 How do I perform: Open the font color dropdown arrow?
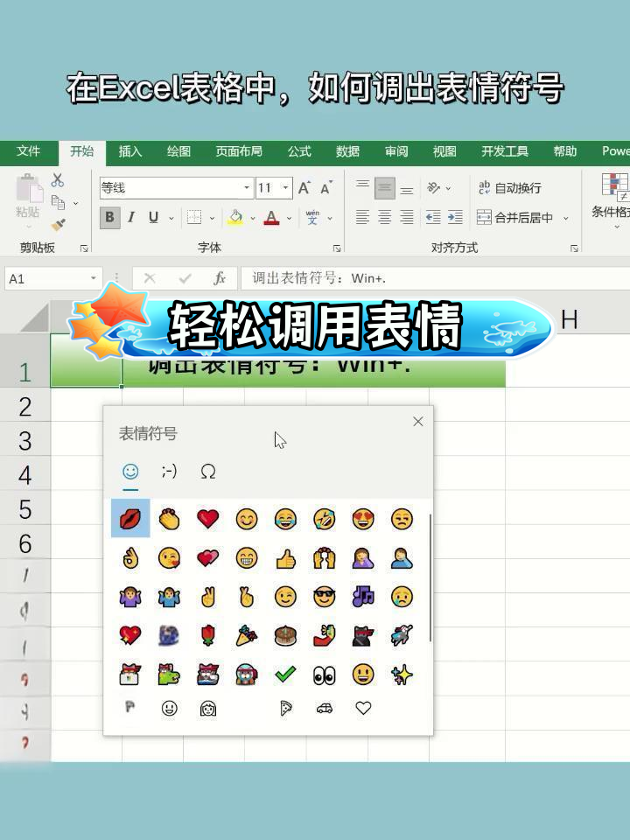click(290, 218)
